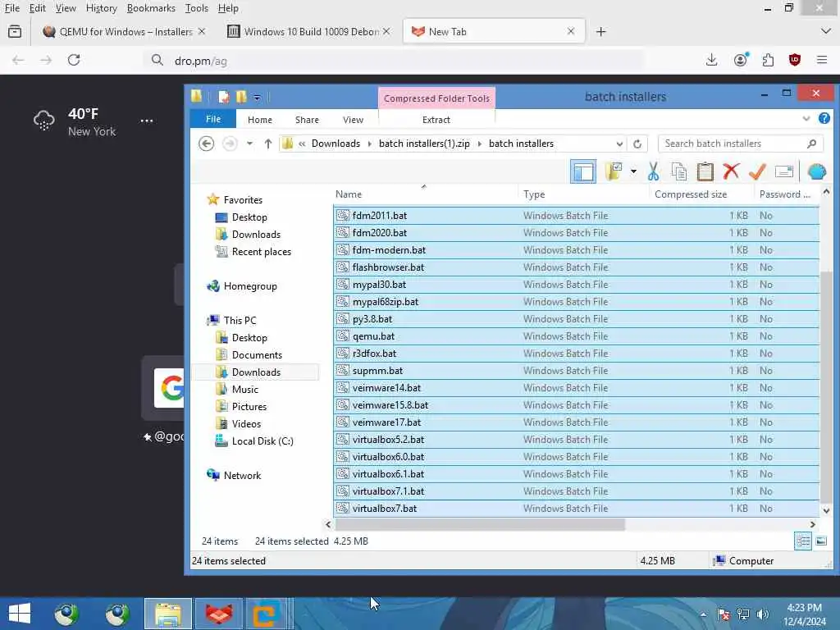Open new browser tab with plus button
The height and width of the screenshot is (630, 840).
coord(600,32)
